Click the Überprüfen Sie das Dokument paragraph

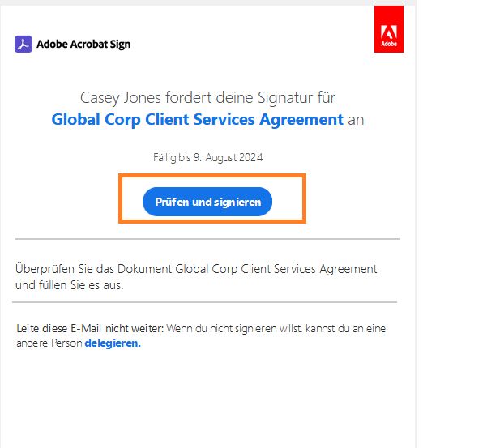tap(196, 276)
